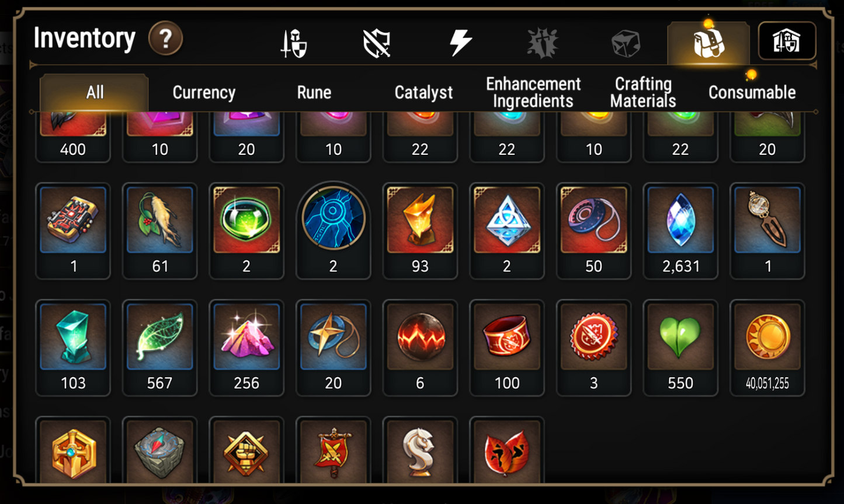Image resolution: width=844 pixels, height=504 pixels.
Task: Switch to the Crafting Materials tab
Action: click(643, 92)
